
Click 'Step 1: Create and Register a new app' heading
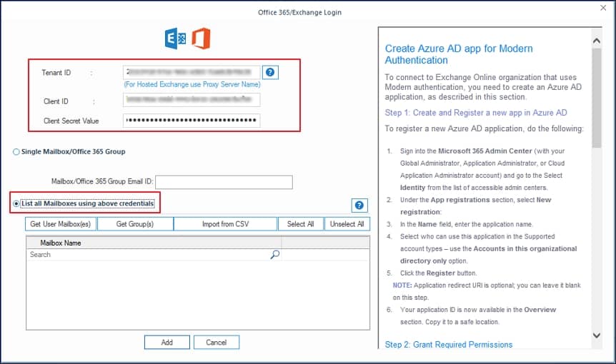pyautogui.click(x=476, y=113)
